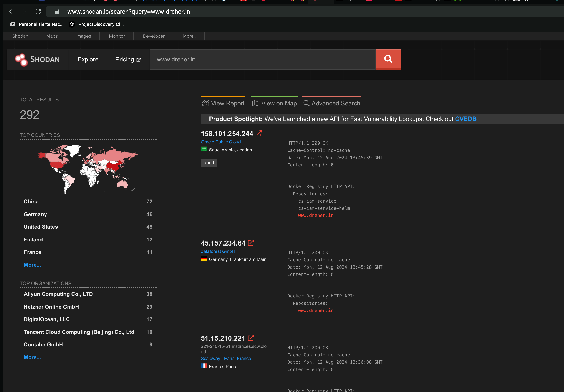Open IP 45.157.234.64 result
The image size is (564, 392).
pos(223,243)
